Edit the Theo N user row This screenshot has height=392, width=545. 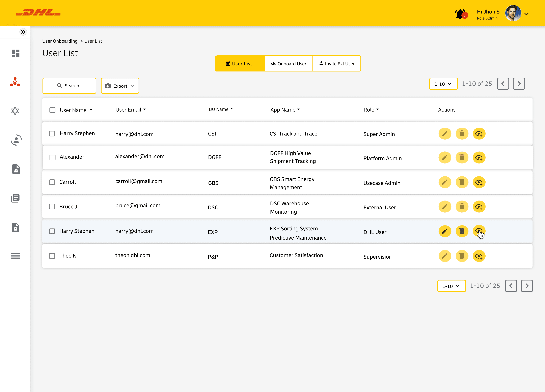[x=445, y=256]
